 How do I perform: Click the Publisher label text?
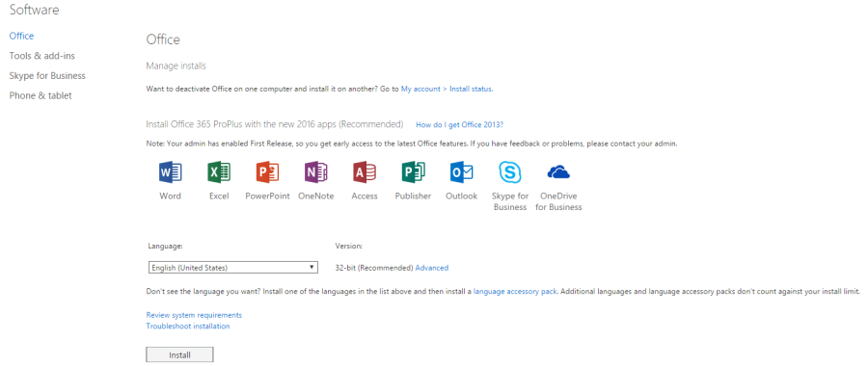click(413, 196)
